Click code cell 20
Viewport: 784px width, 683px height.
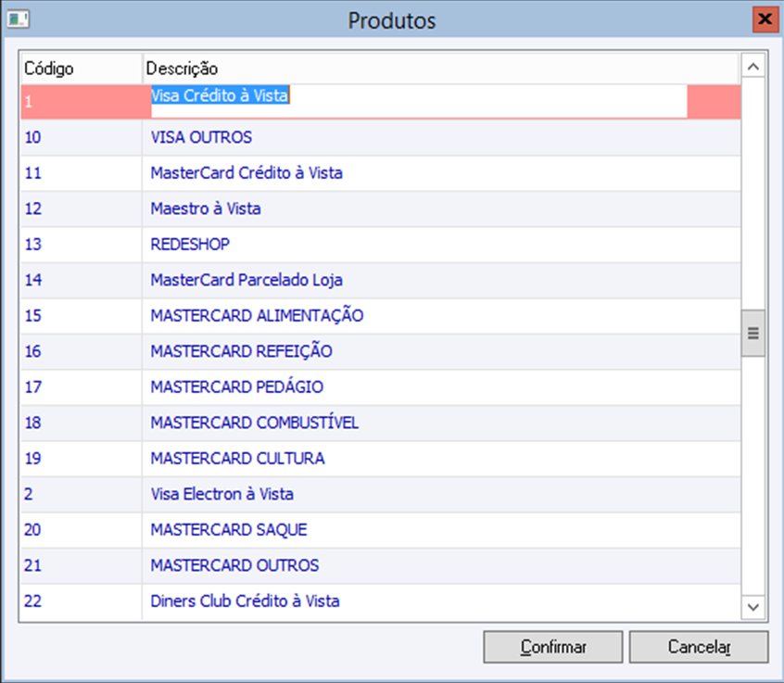[x=82, y=530]
